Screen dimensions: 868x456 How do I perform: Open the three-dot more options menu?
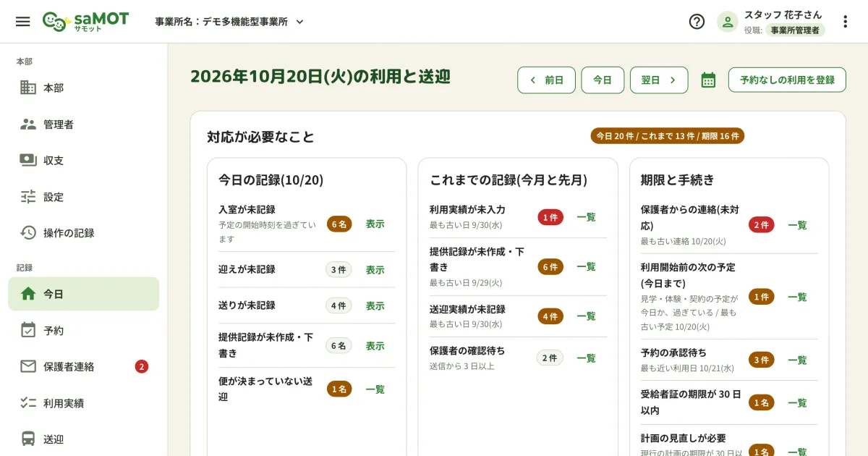click(846, 22)
